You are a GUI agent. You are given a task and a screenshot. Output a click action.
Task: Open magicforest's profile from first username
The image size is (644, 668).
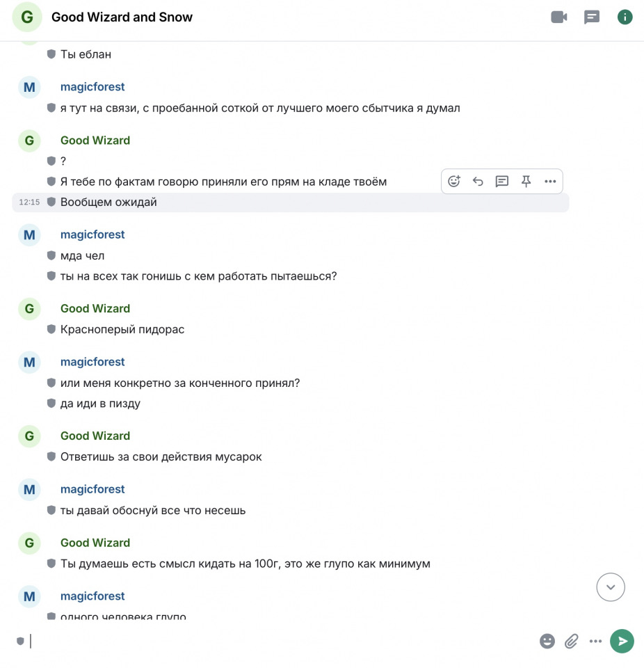(x=92, y=87)
